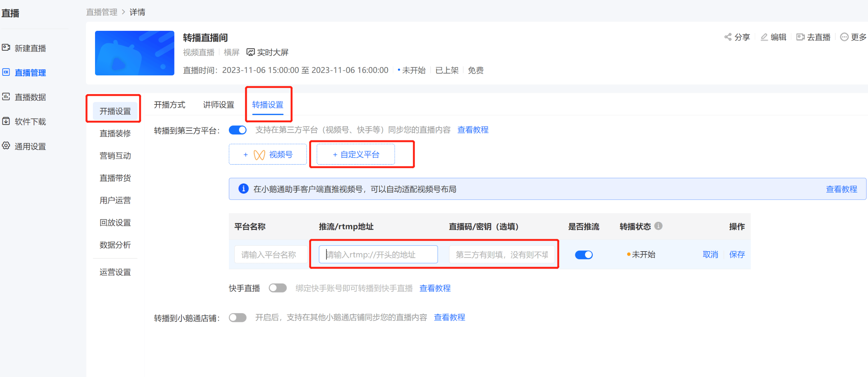Screen dimensions: 868x377
Task: Click the blue info icon in notice banner
Action: click(x=243, y=188)
